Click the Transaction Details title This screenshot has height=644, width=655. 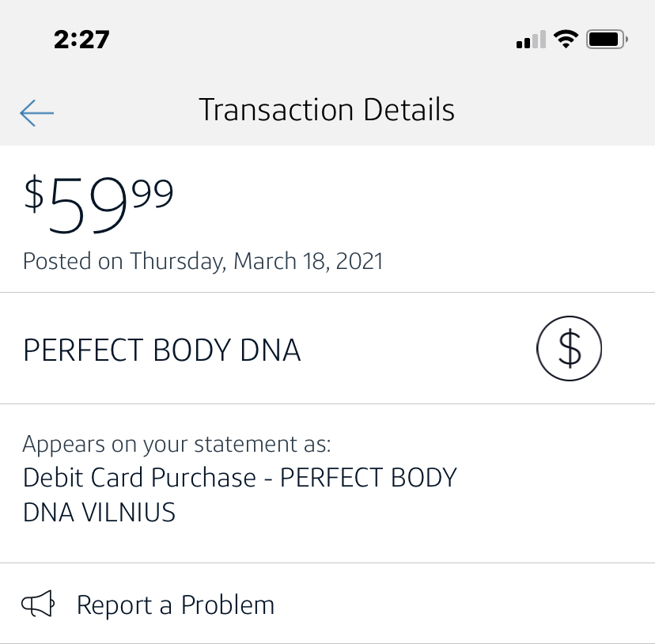(x=327, y=110)
